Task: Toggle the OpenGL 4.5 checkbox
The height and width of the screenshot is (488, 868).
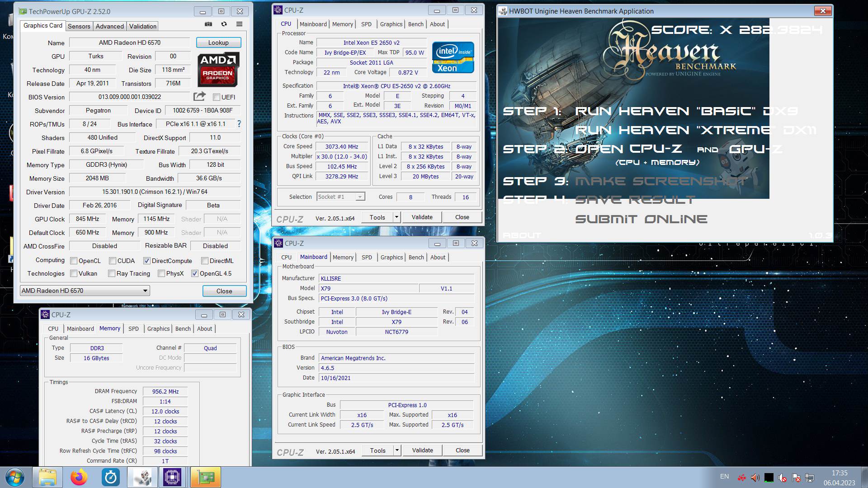Action: click(194, 273)
